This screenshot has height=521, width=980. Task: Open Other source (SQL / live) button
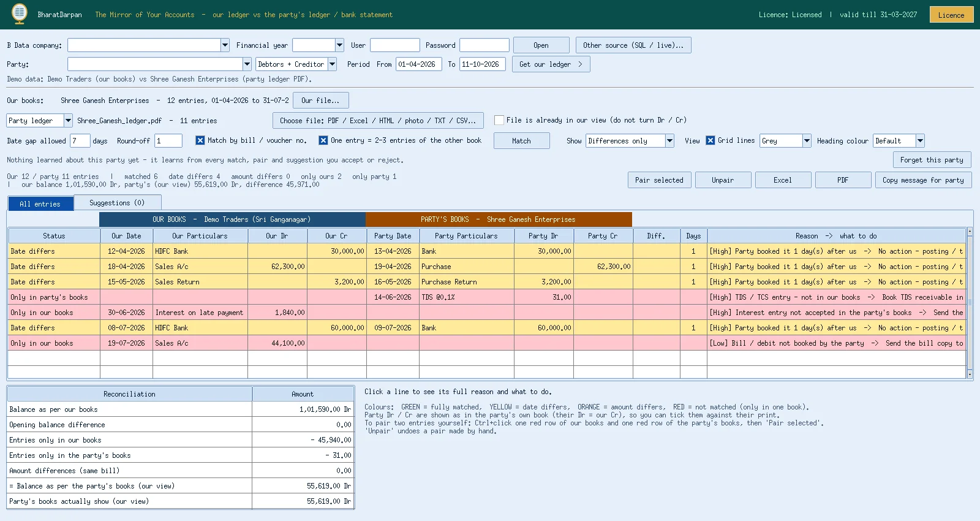(x=633, y=45)
